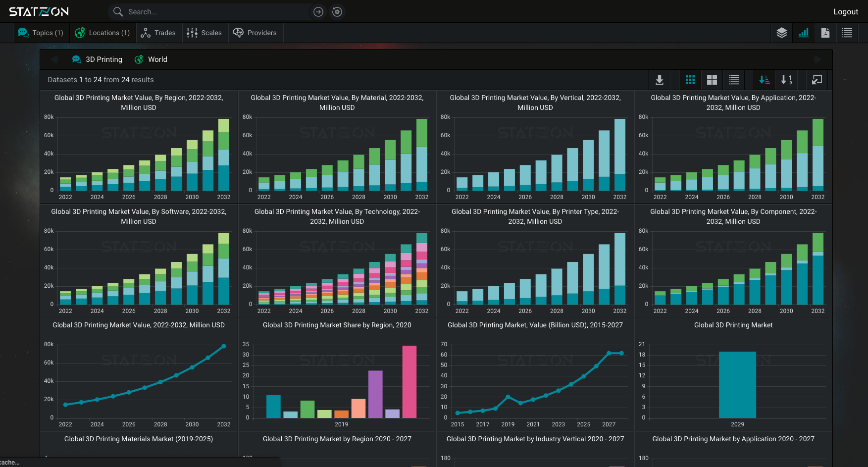The height and width of the screenshot is (467, 868).
Task: Switch to the list view in top toolbar
Action: tap(847, 33)
